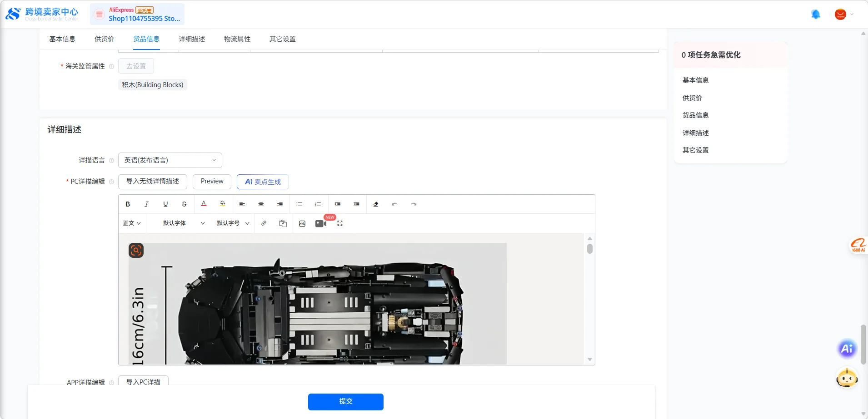The width and height of the screenshot is (868, 419).
Task: Redo last editor action
Action: click(x=414, y=204)
